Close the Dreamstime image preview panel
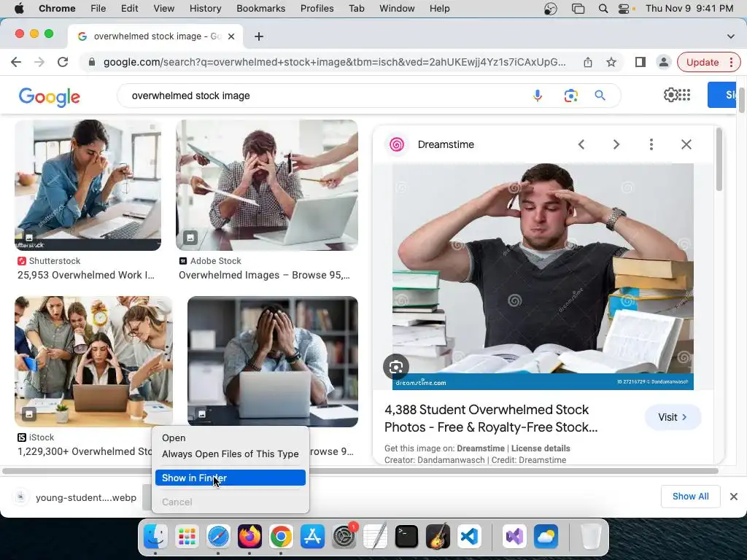The image size is (747, 560). (x=686, y=144)
